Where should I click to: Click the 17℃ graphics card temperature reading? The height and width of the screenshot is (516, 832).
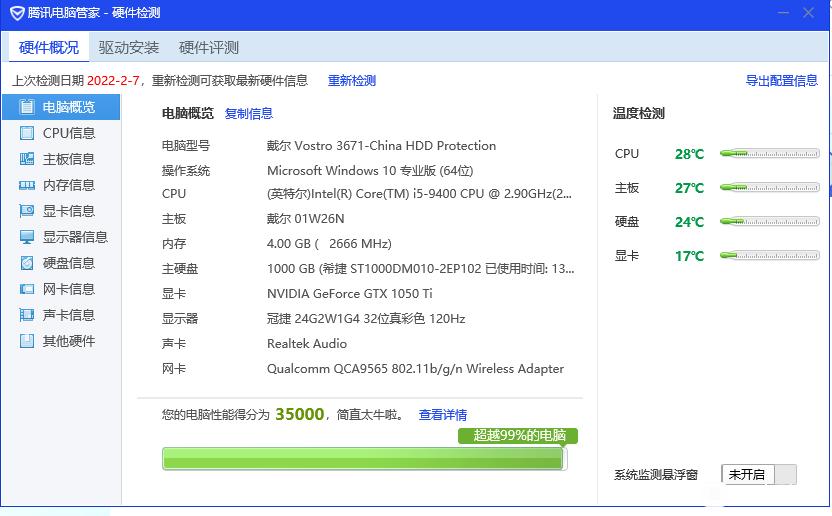[x=689, y=256]
